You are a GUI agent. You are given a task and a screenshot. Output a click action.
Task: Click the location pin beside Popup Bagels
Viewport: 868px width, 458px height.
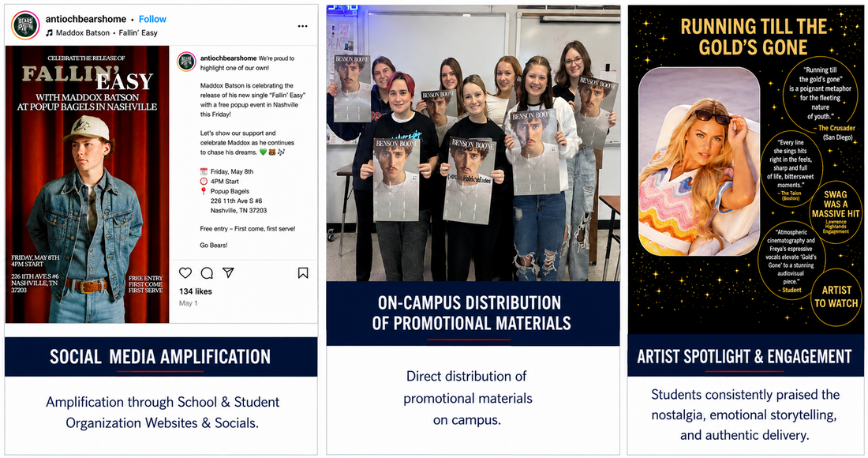point(204,191)
